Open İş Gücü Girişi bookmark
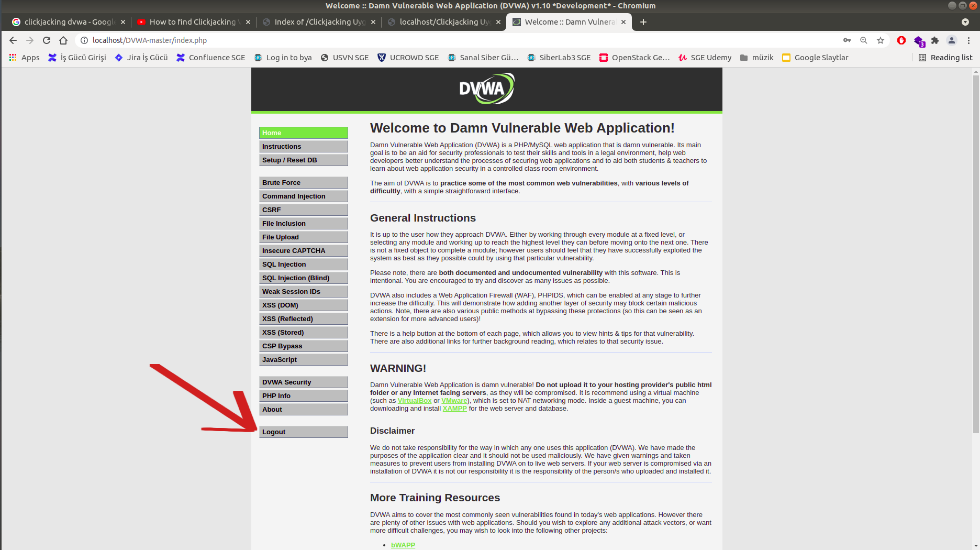The height and width of the screenshot is (550, 980). [77, 58]
